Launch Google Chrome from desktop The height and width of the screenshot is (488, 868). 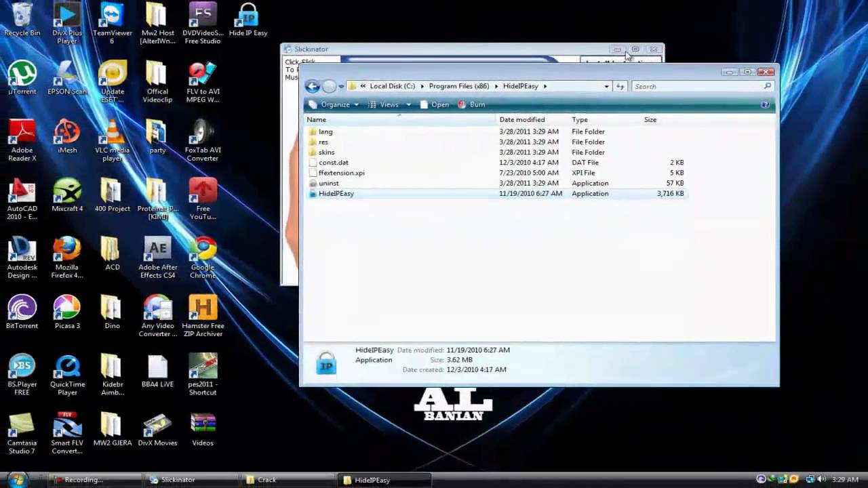tap(202, 258)
